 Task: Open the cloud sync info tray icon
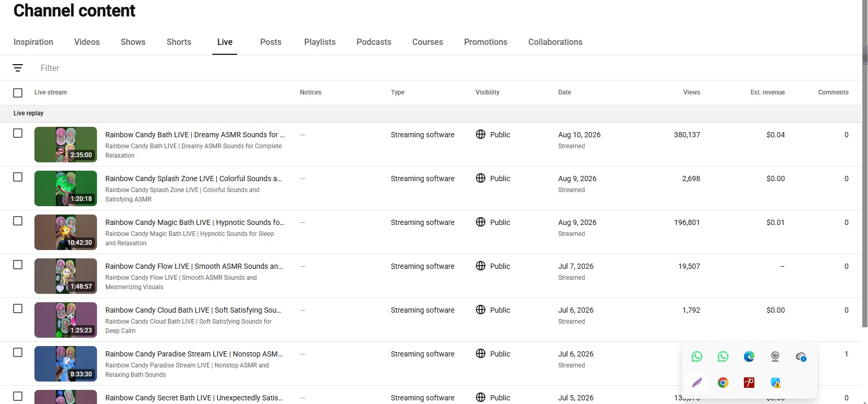[801, 357]
